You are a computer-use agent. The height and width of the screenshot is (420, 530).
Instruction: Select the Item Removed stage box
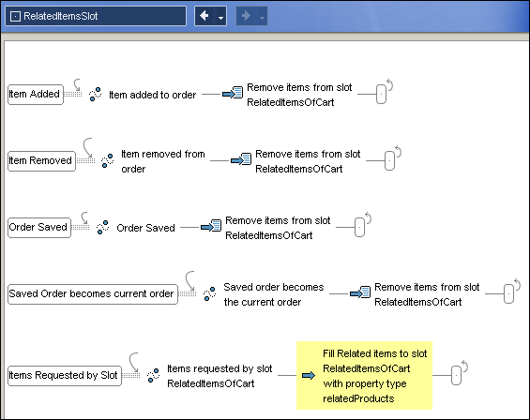41,161
